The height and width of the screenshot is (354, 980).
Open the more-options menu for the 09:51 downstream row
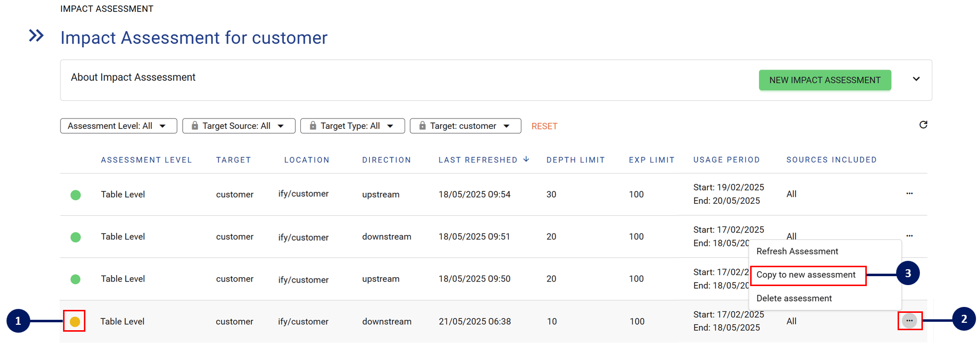pyautogui.click(x=909, y=236)
